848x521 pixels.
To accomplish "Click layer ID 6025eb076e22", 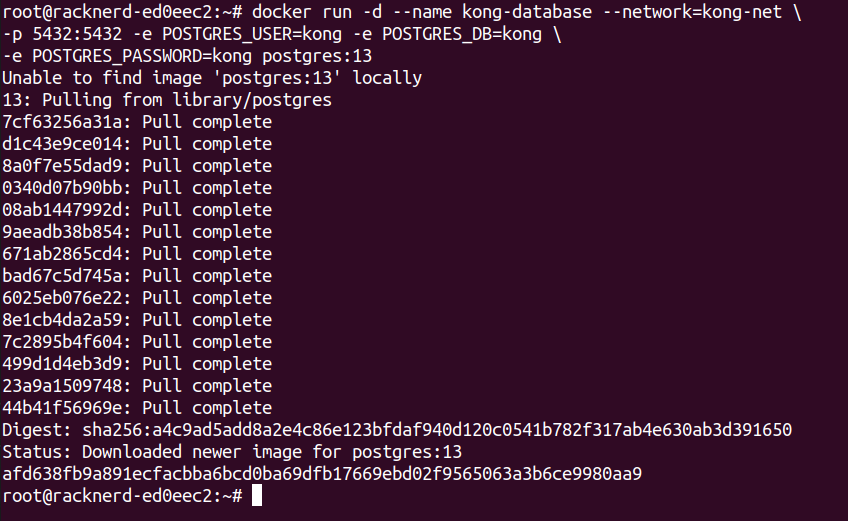I will (x=67, y=298).
